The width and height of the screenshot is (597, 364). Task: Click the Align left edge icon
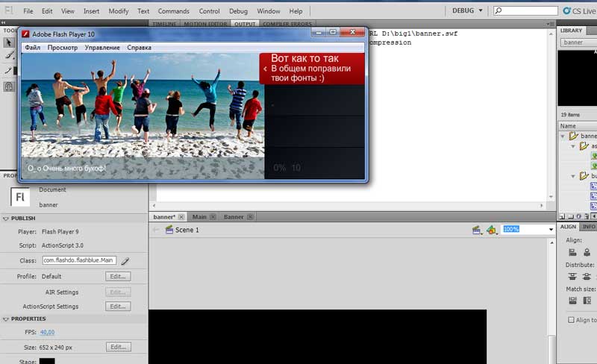572,252
